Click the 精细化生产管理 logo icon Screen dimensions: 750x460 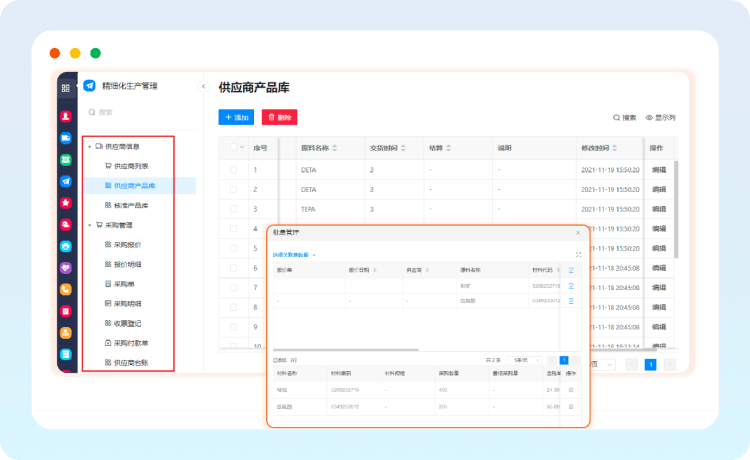pos(89,86)
